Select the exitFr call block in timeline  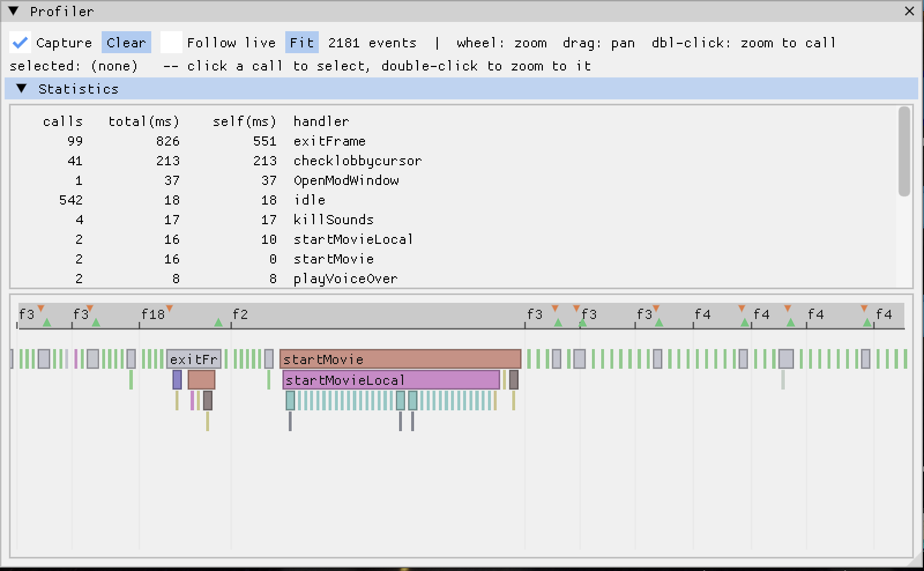tap(194, 359)
